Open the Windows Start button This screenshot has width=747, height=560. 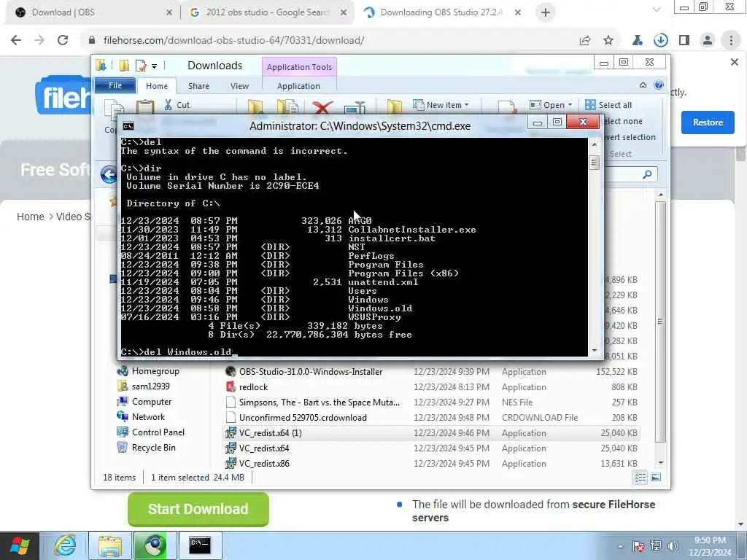tap(20, 545)
